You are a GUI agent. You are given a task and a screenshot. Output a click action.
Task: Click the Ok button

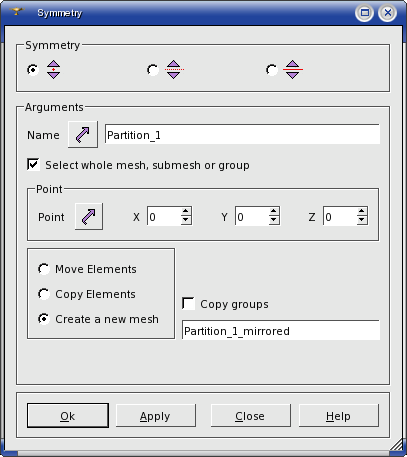[68, 416]
